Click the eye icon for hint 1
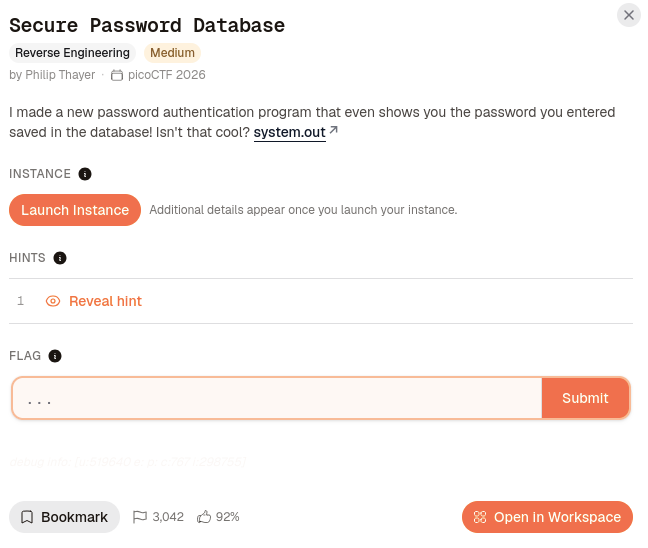 point(53,301)
